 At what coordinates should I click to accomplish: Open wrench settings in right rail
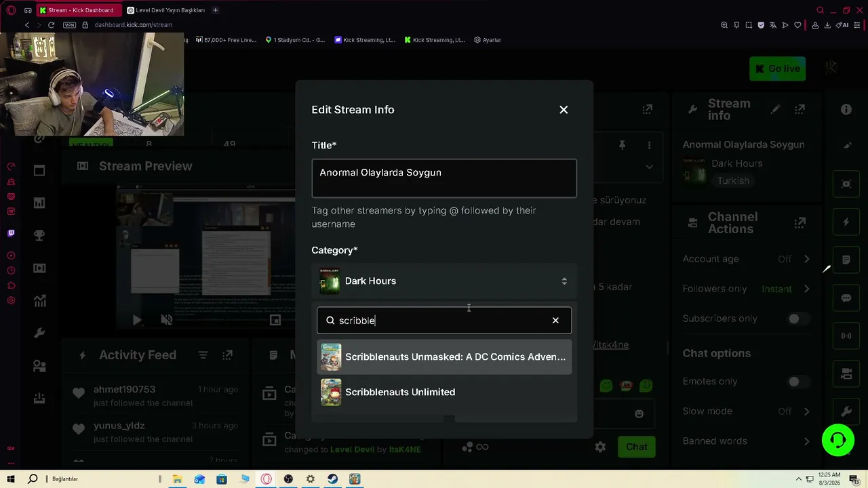click(x=846, y=411)
